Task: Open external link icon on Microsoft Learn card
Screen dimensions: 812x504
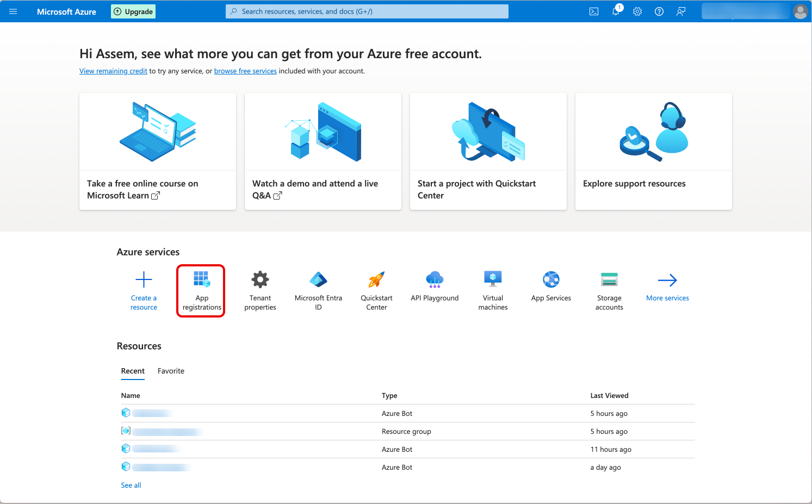Action: click(156, 196)
